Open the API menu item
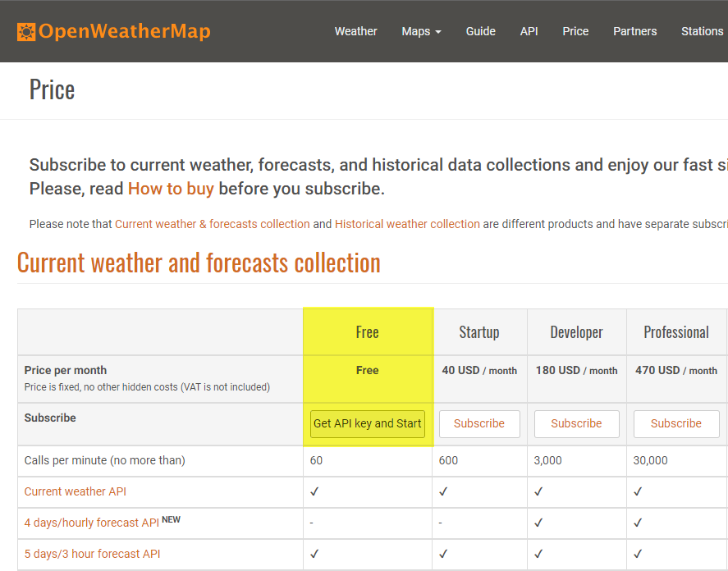Image resolution: width=728 pixels, height=571 pixels. 529,31
